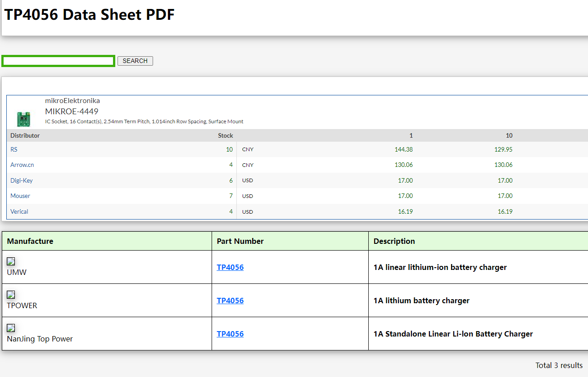Open the Arrow.cn distributor link
The height and width of the screenshot is (377, 588).
pyautogui.click(x=22, y=165)
